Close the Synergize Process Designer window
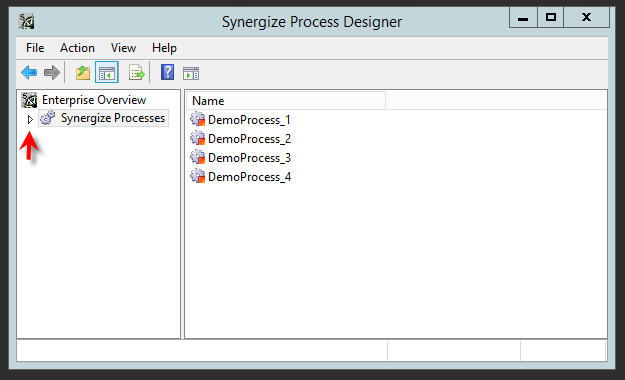Image resolution: width=625 pixels, height=380 pixels. tap(586, 18)
